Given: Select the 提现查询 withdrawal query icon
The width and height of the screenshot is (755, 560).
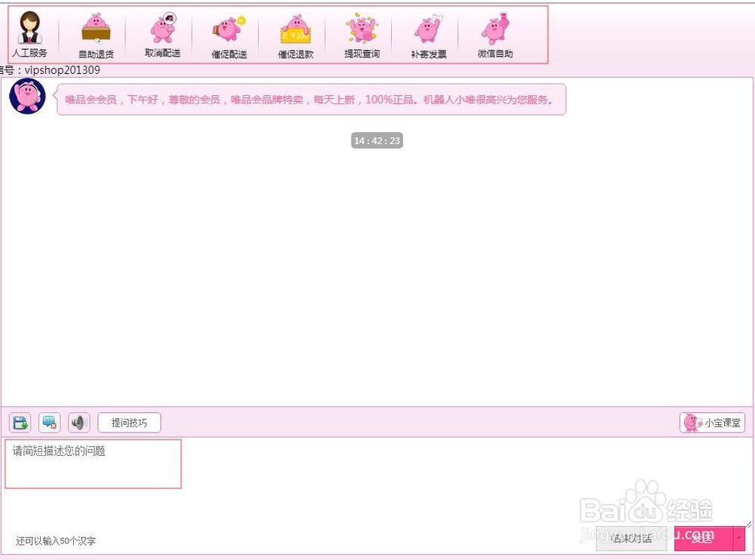Looking at the screenshot, I should pos(362,35).
